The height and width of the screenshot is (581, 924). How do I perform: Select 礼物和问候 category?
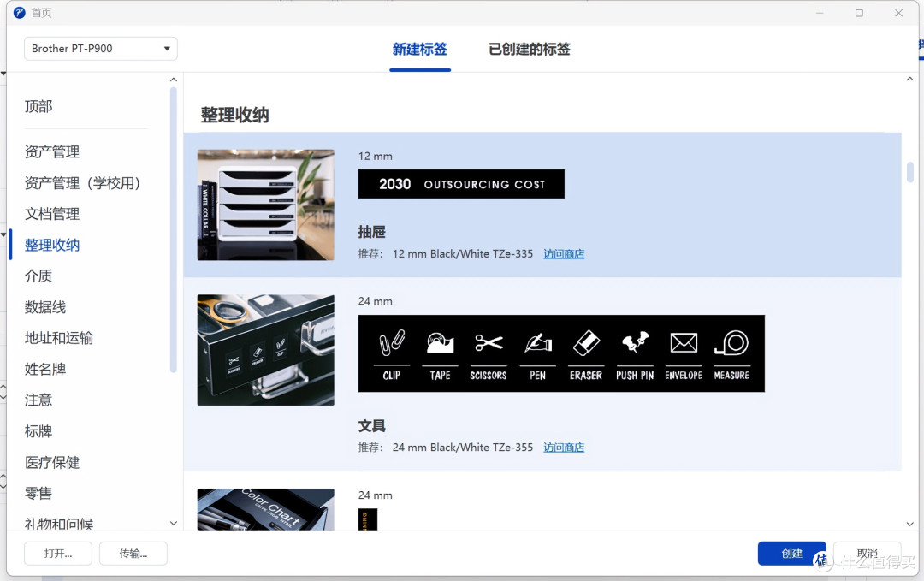click(x=59, y=524)
